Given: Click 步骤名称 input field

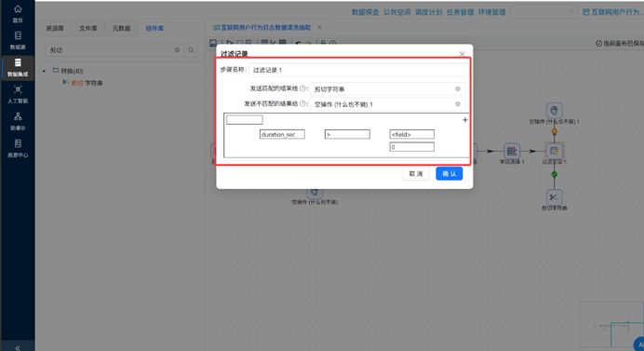Looking at the screenshot, I should 358,70.
